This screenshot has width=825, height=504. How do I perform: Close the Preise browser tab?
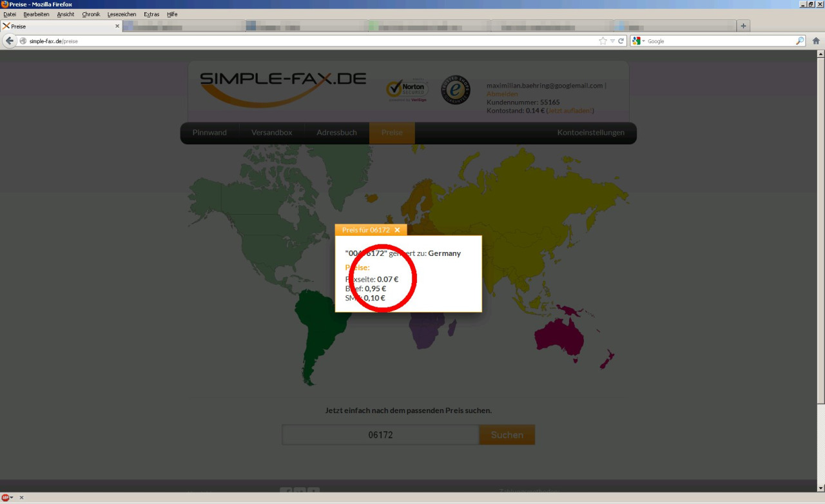tap(117, 26)
